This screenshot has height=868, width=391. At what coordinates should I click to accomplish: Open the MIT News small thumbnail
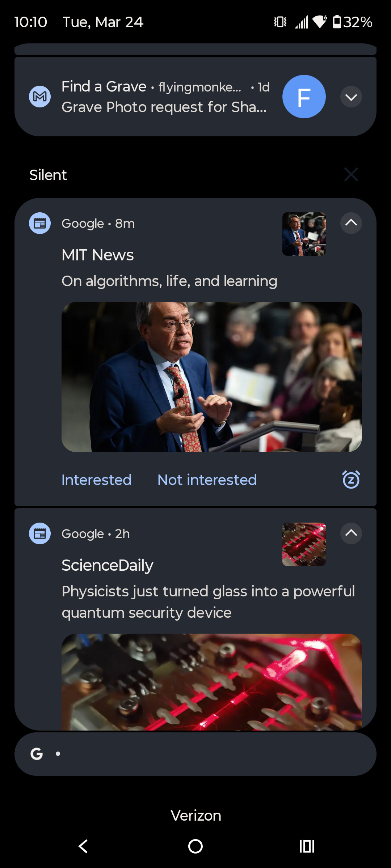coord(304,234)
